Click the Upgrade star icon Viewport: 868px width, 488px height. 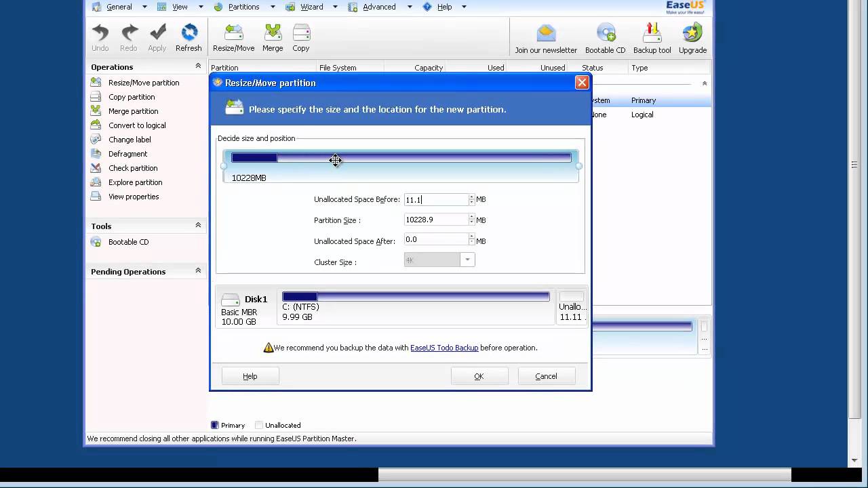[692, 32]
